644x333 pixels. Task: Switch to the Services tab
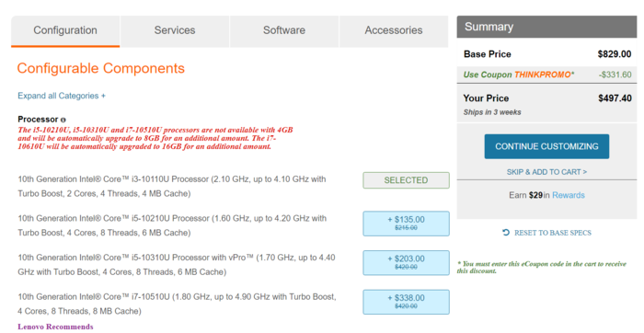[x=175, y=30]
